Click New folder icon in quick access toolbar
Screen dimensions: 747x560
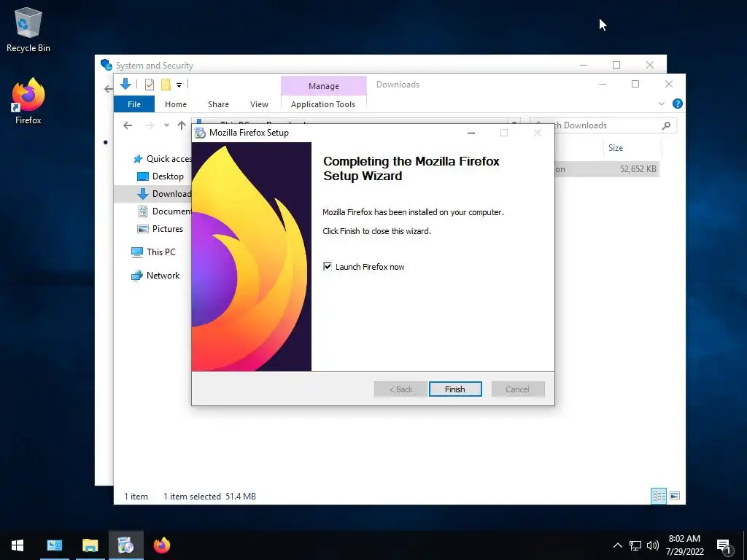pos(166,85)
